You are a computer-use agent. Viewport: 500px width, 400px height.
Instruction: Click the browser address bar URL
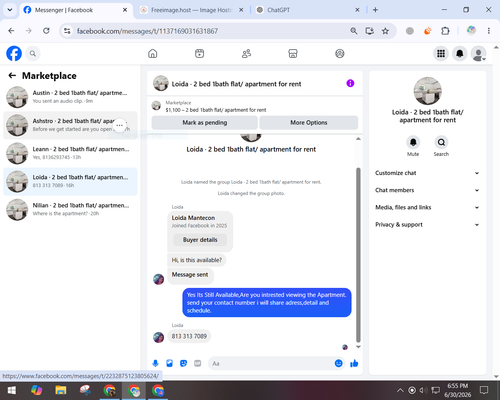tap(147, 31)
